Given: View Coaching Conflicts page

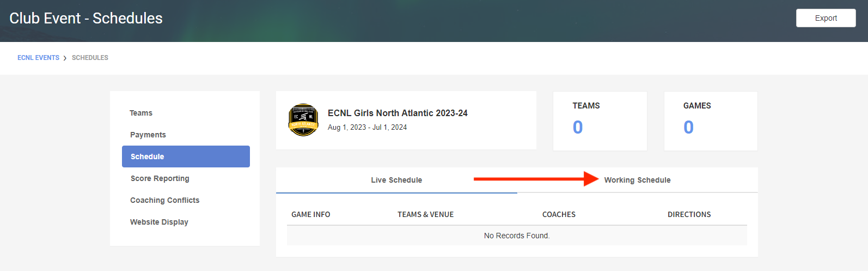Looking at the screenshot, I should [165, 200].
